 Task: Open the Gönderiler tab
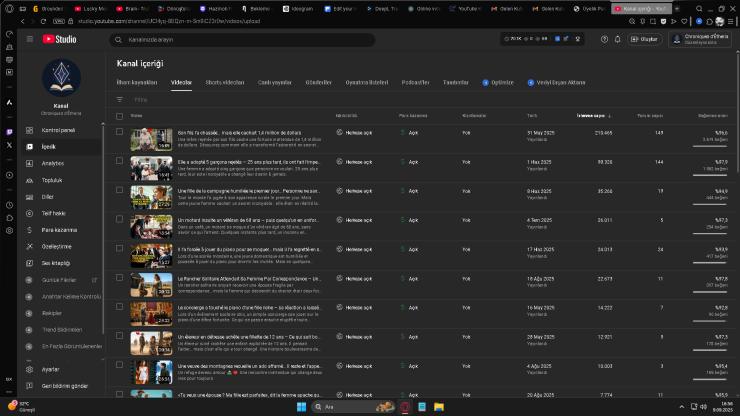319,83
